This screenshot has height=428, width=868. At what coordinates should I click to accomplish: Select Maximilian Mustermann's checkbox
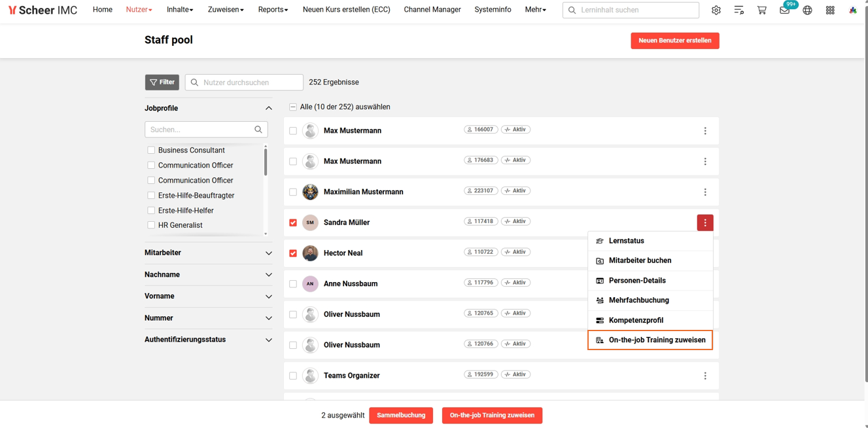pos(293,192)
